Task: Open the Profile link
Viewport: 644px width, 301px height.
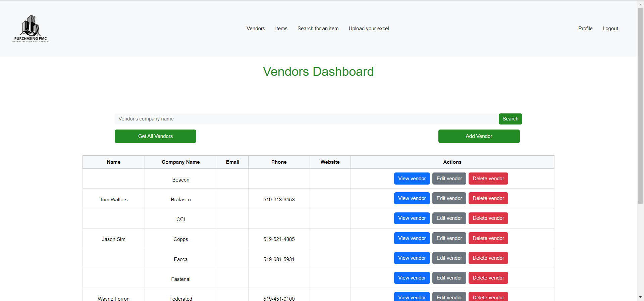Action: click(x=585, y=29)
